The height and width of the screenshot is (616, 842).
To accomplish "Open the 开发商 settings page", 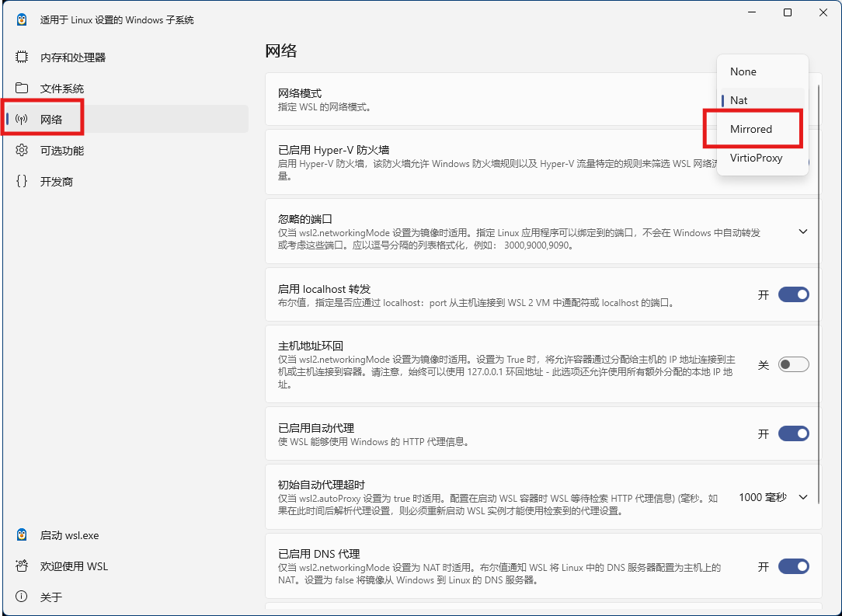I will point(127,182).
